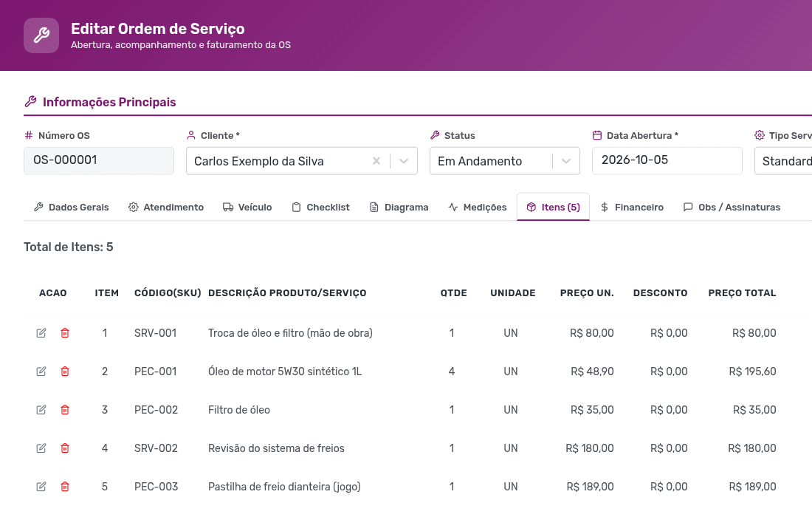Click the hash icon next to Número OS
The image size is (812, 517).
pos(29,135)
